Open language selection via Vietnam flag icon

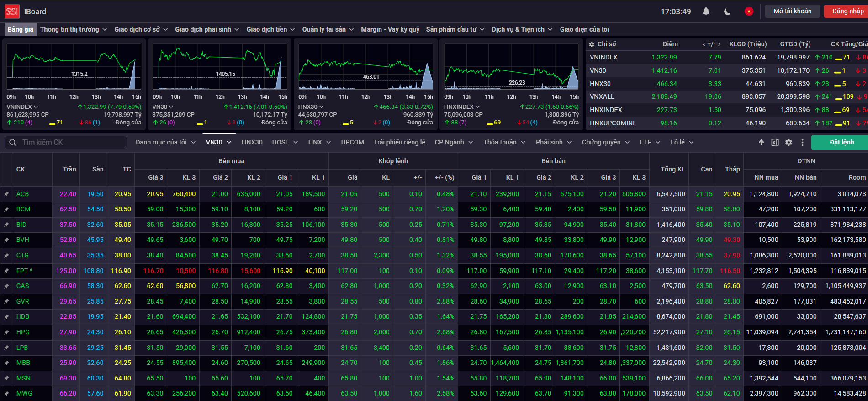pos(749,11)
